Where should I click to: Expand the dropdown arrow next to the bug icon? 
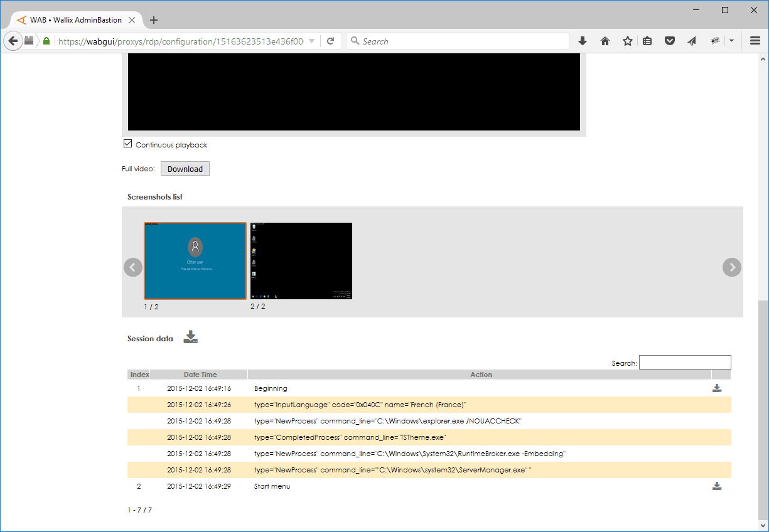[731, 41]
